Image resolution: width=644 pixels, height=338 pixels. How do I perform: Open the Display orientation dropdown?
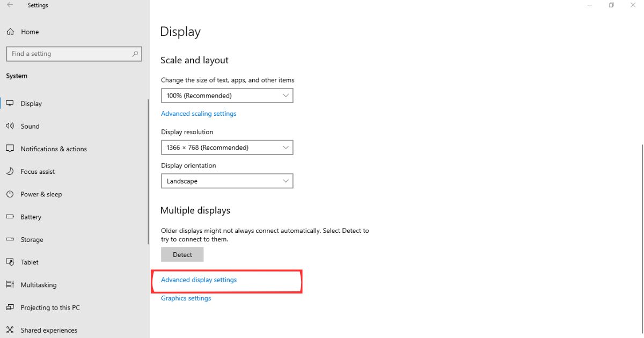tap(227, 181)
